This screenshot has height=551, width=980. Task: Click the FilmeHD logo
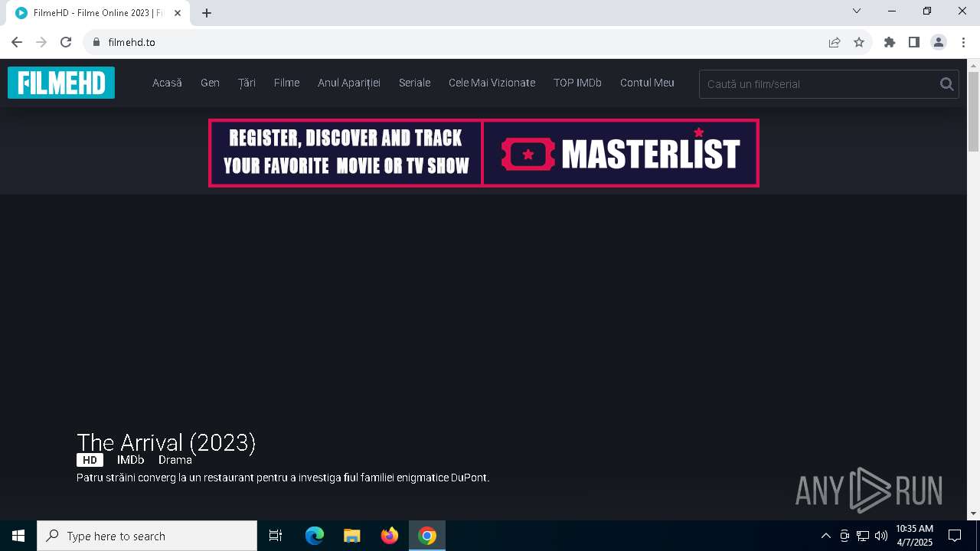pos(61,83)
